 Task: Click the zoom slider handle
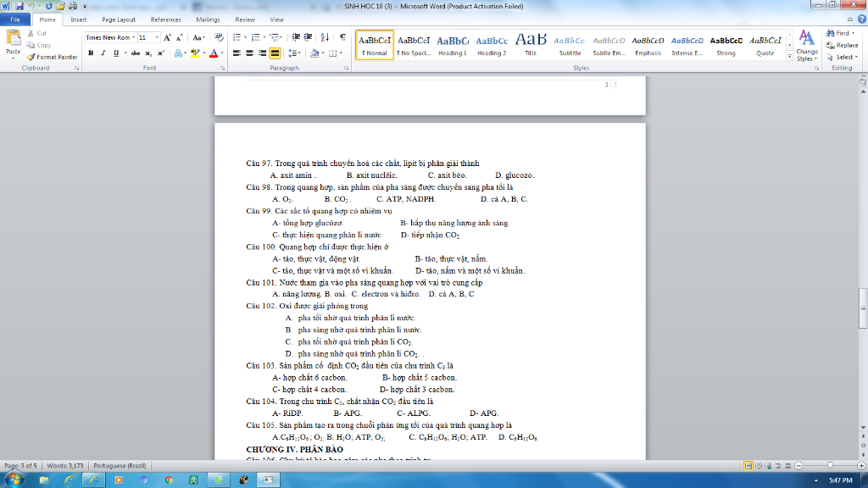[830, 466]
